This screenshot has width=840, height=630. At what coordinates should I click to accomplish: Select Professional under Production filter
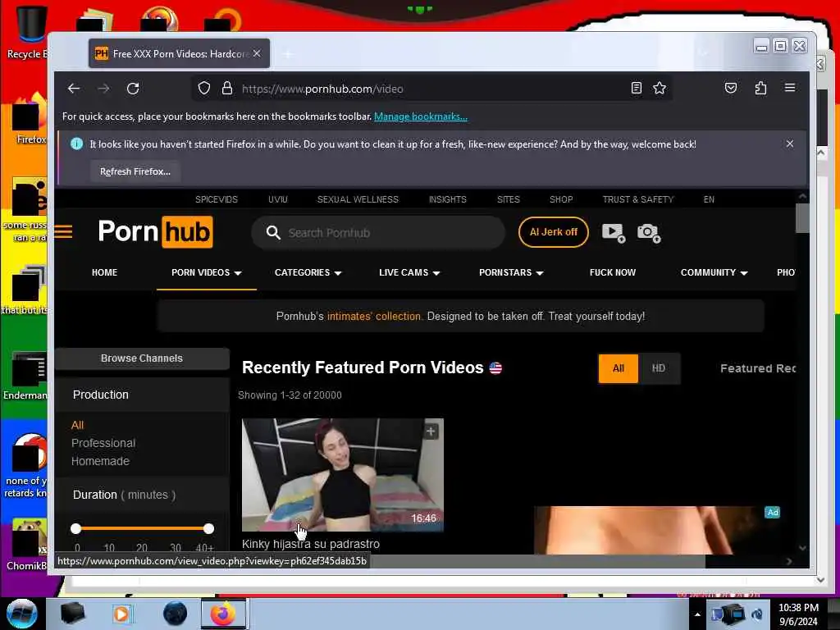point(103,443)
